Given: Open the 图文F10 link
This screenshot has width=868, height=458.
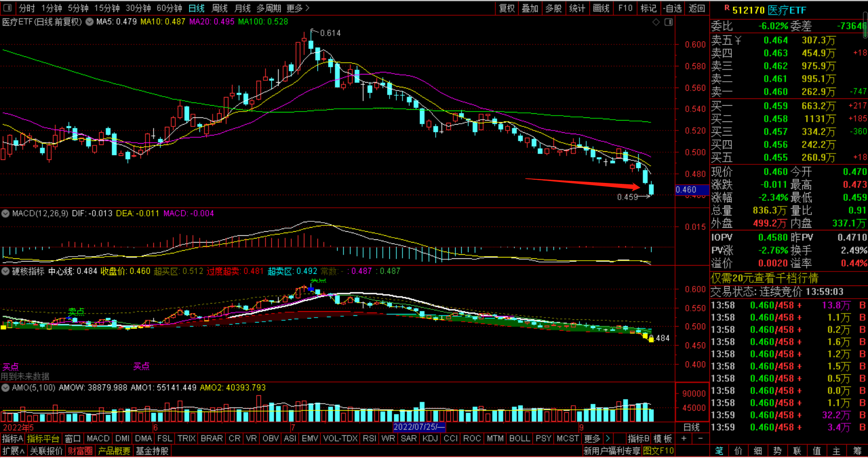Looking at the screenshot, I should point(658,451).
